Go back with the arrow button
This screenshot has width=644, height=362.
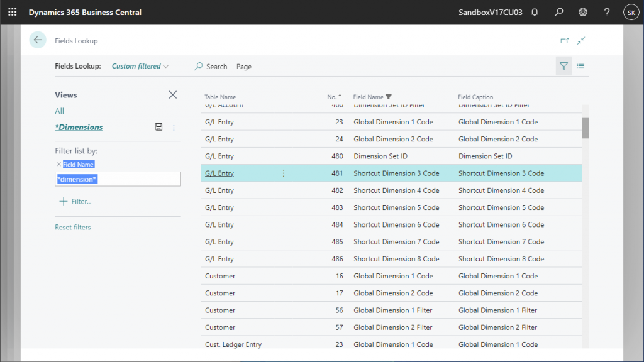tap(38, 40)
